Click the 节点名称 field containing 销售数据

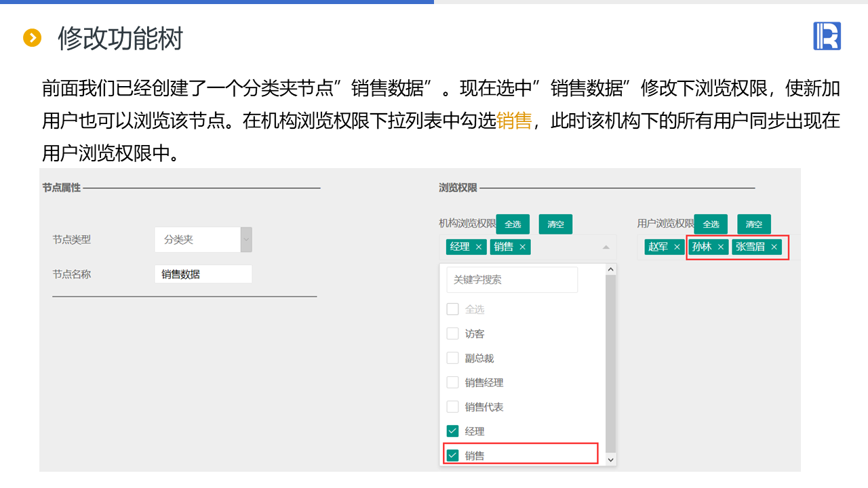[x=203, y=274]
